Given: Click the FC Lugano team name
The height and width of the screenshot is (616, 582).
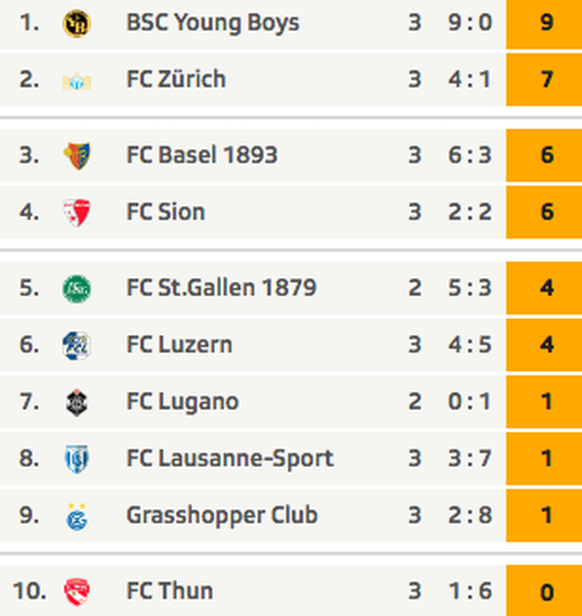Looking at the screenshot, I should coord(182,402).
